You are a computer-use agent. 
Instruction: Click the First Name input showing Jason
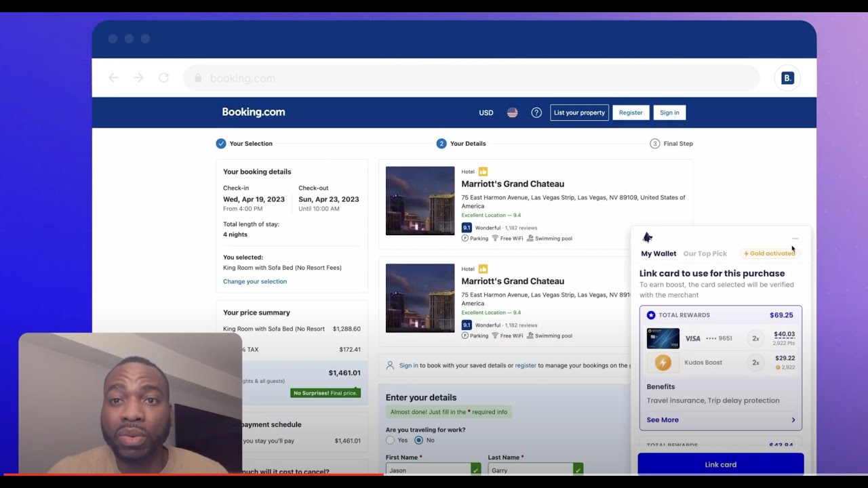(x=427, y=468)
